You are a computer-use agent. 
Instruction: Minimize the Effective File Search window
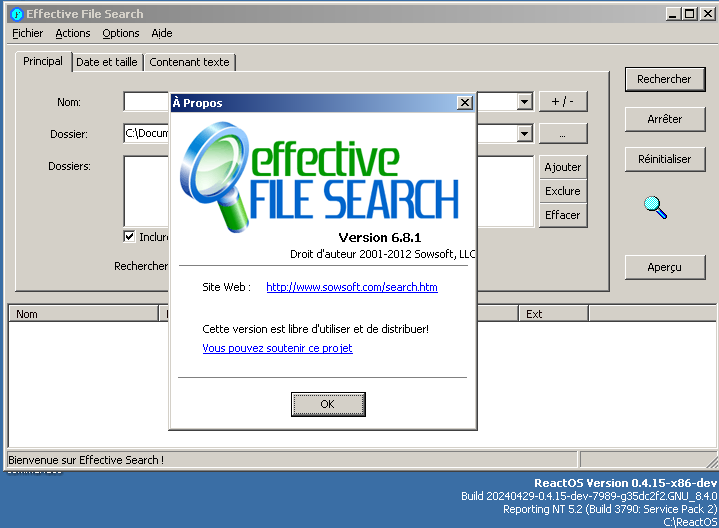(x=673, y=14)
